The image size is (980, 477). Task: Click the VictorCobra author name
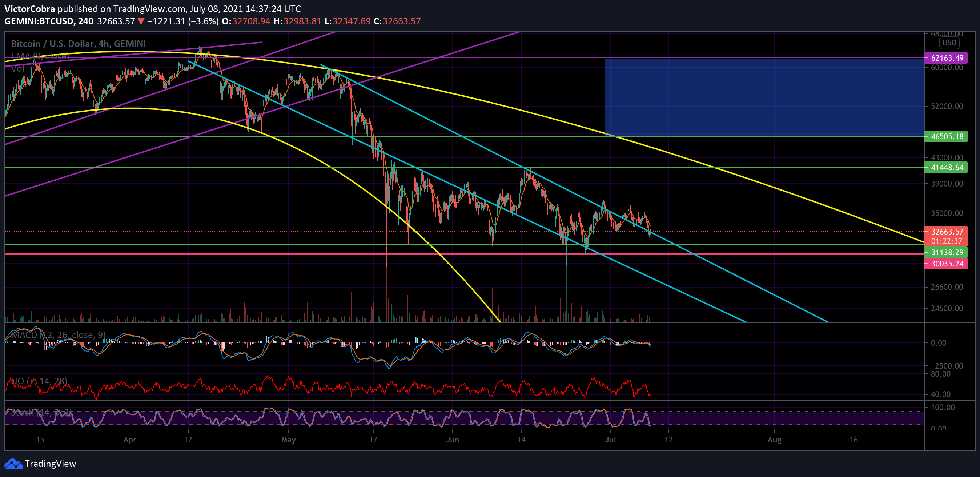[x=30, y=8]
